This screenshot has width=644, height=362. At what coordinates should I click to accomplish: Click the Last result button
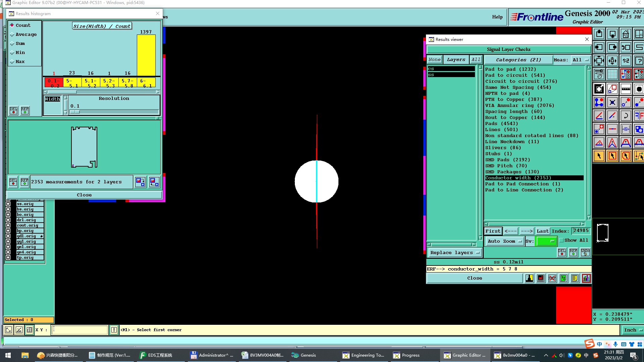coord(542,231)
